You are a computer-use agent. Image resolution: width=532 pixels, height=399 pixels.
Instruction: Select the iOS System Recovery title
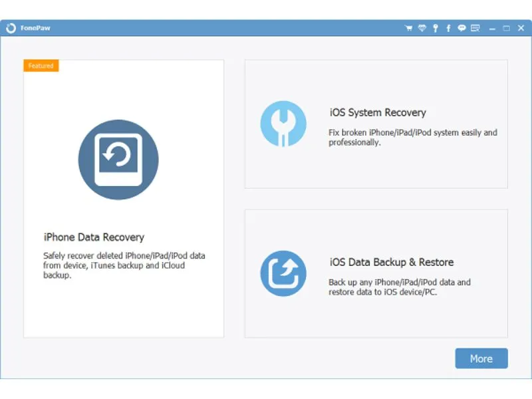point(378,112)
